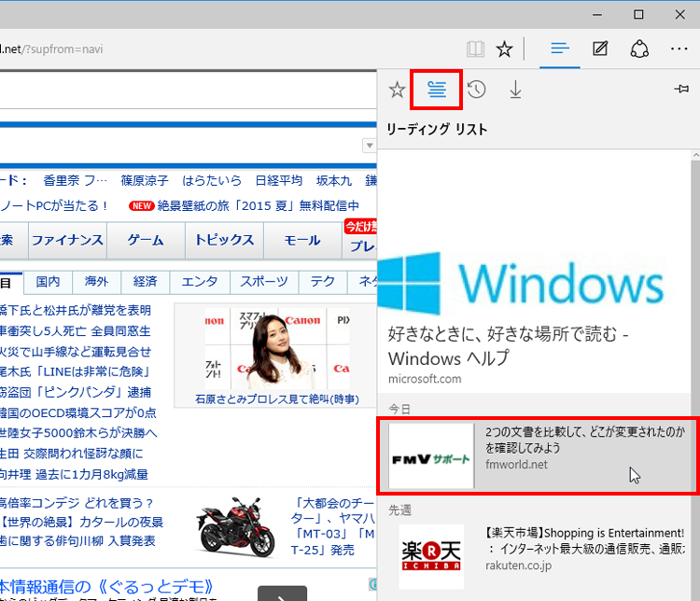
Task: Open the 石原さとみ photo news caption link
Action: pos(276,398)
